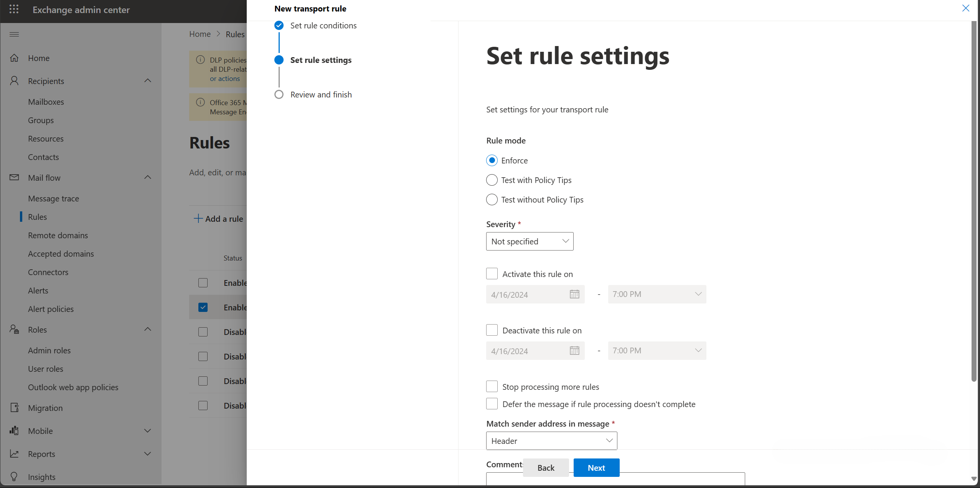
Task: Click the Mail flow icon in sidebar
Action: [x=14, y=177]
